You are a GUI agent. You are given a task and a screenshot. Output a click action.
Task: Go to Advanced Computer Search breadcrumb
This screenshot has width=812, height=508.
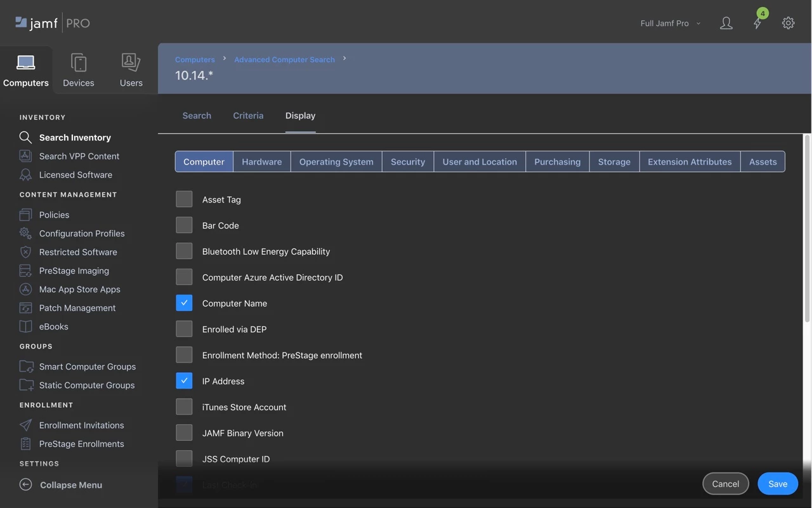click(284, 59)
